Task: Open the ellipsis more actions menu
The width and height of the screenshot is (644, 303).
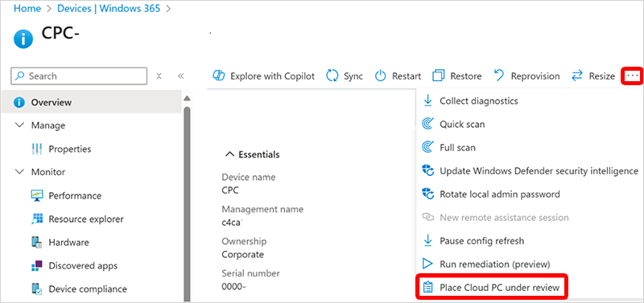Action: pyautogui.click(x=632, y=76)
